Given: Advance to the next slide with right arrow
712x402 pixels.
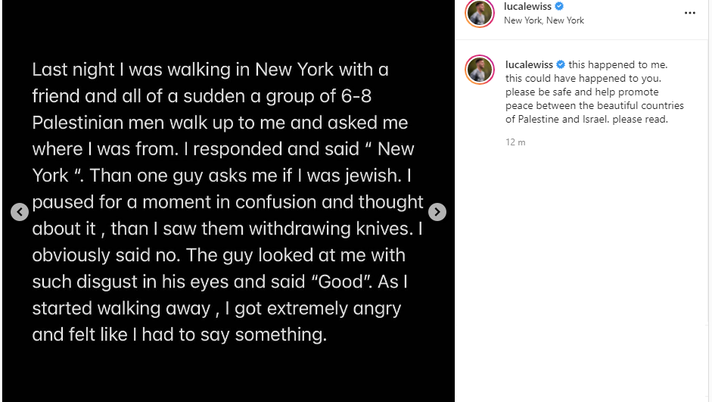Looking at the screenshot, I should [x=437, y=212].
